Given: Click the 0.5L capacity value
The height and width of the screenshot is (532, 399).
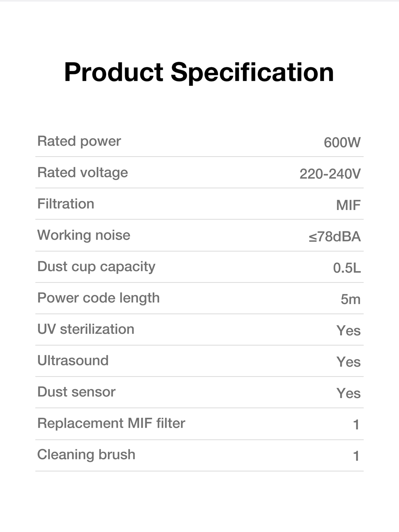Looking at the screenshot, I should (347, 268).
